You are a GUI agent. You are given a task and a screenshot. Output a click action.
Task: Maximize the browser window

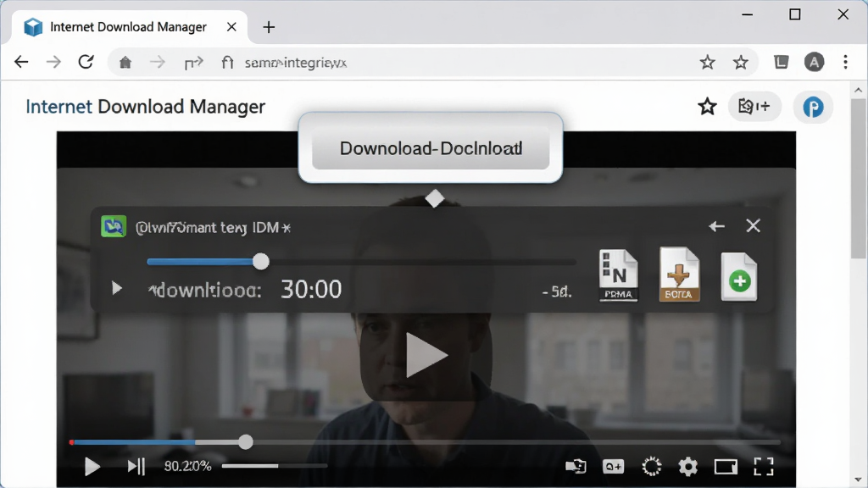click(795, 14)
